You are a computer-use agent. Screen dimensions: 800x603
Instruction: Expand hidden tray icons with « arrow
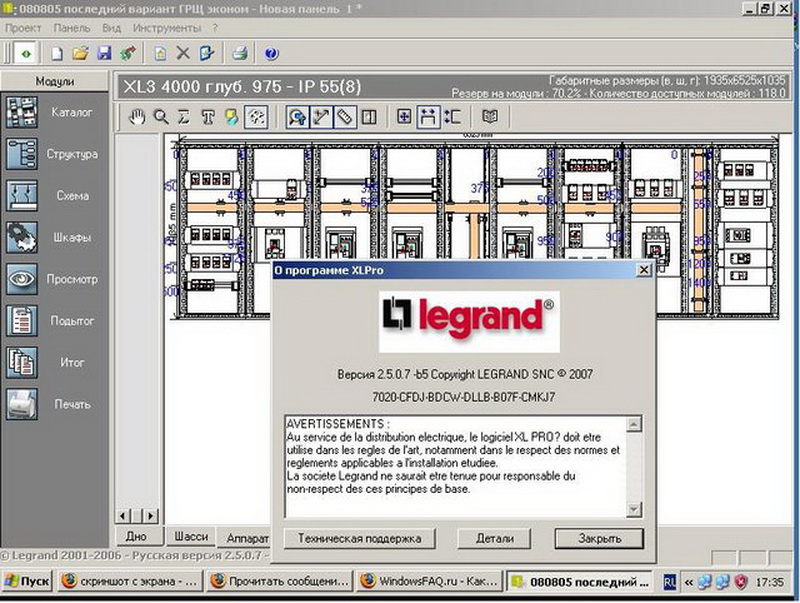(x=689, y=582)
